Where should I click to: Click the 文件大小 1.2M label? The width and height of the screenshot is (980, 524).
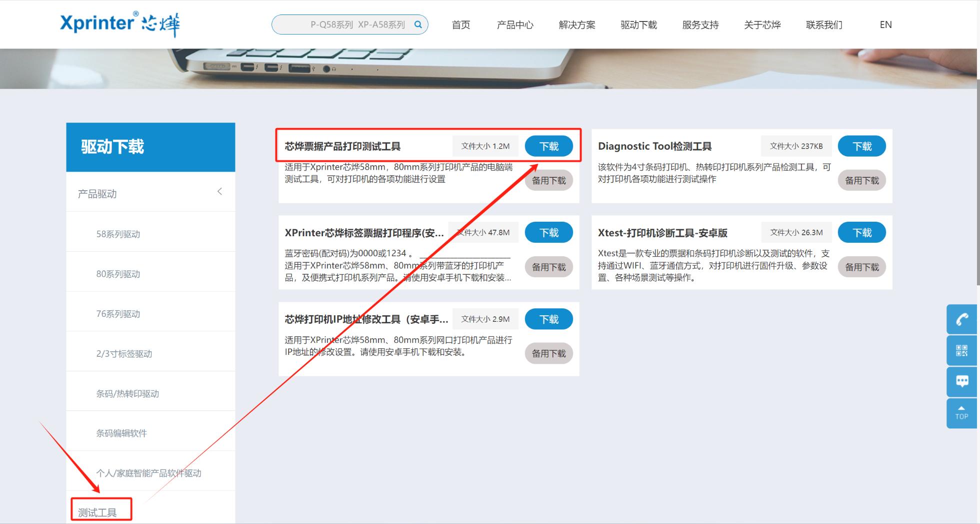tap(485, 146)
